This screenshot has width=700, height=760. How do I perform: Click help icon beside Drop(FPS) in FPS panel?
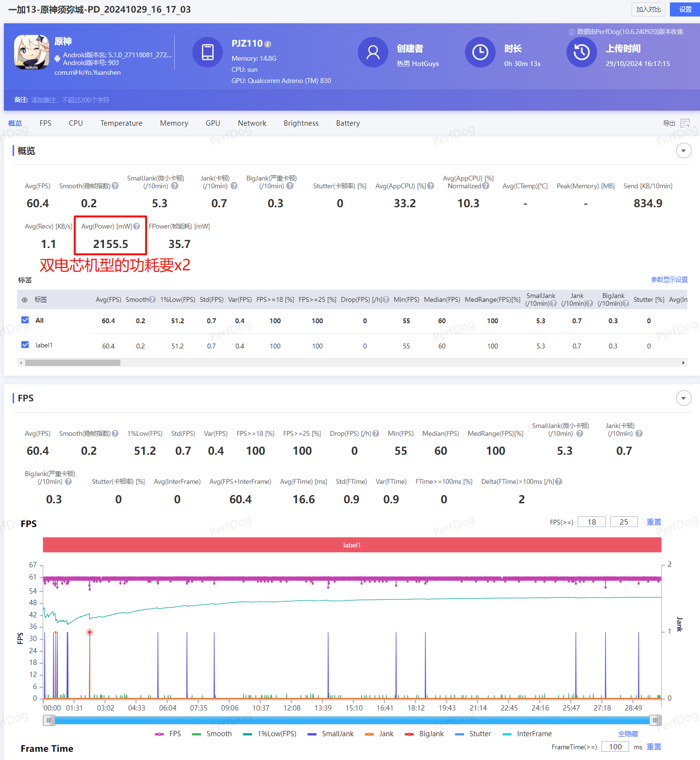click(376, 434)
